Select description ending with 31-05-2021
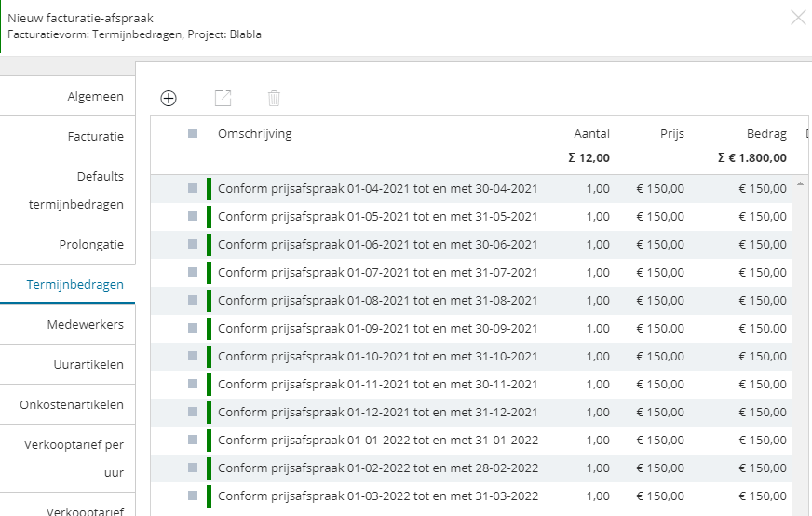This screenshot has height=516, width=812. 377,217
